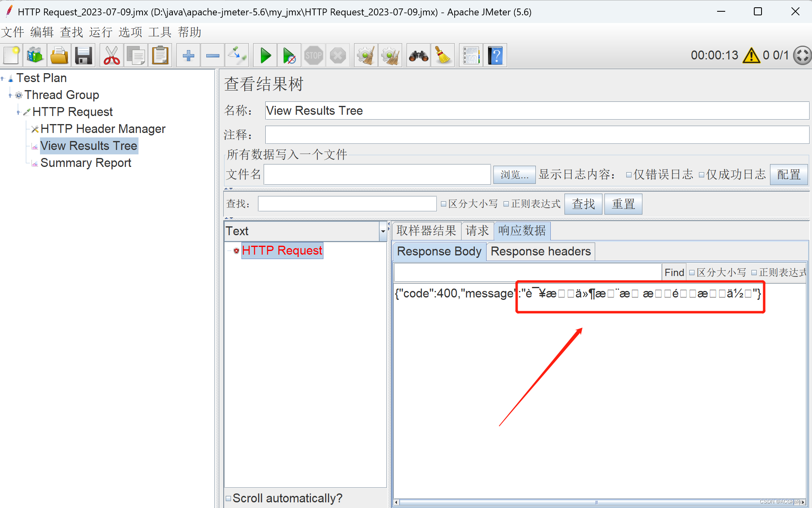Click the New test plan icon

[11, 55]
